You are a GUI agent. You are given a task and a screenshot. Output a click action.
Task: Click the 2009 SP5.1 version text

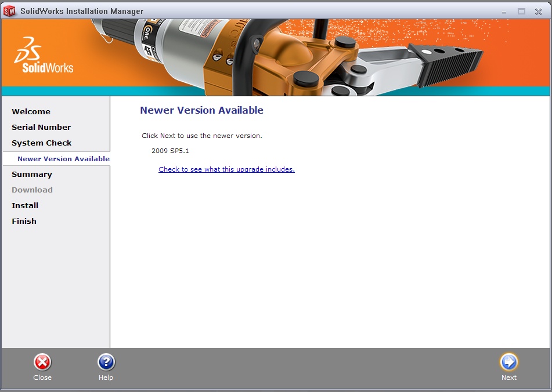[170, 151]
